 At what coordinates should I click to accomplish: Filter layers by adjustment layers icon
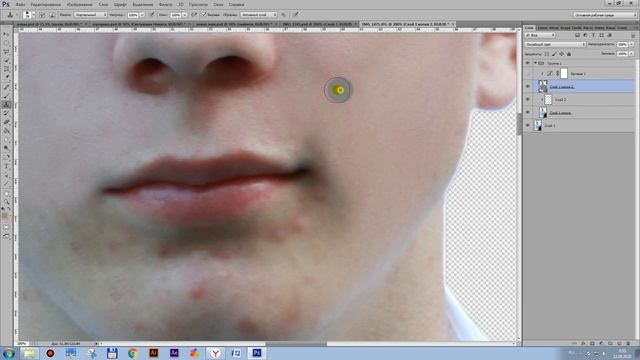tap(585, 35)
